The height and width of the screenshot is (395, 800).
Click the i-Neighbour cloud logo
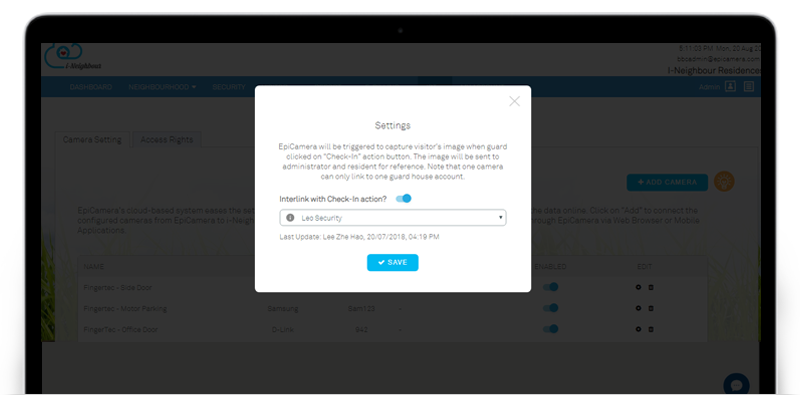(73, 57)
